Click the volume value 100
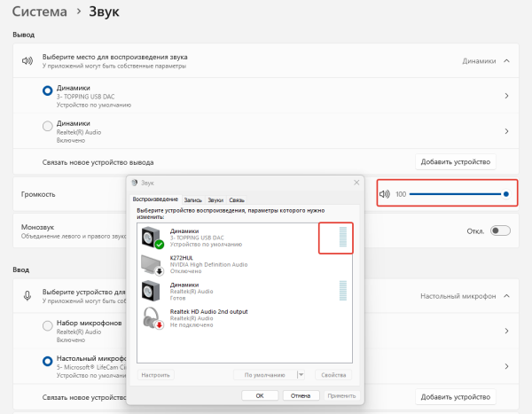The image size is (532, 414). point(401,194)
